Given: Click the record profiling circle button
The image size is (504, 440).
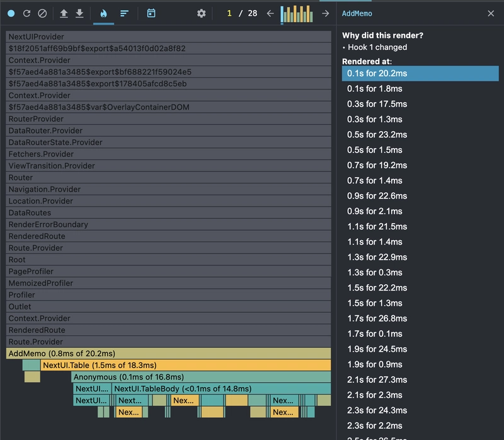Looking at the screenshot, I should tap(11, 13).
